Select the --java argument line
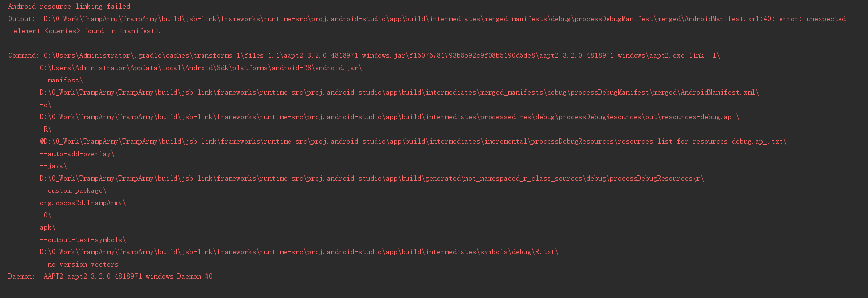Viewport: 868px width, 298px height. pos(53,166)
